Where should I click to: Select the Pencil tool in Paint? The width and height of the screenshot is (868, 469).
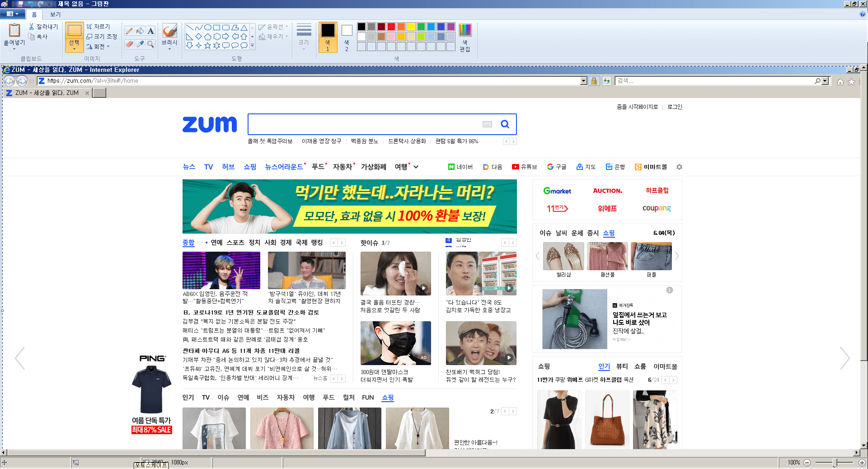coord(129,31)
